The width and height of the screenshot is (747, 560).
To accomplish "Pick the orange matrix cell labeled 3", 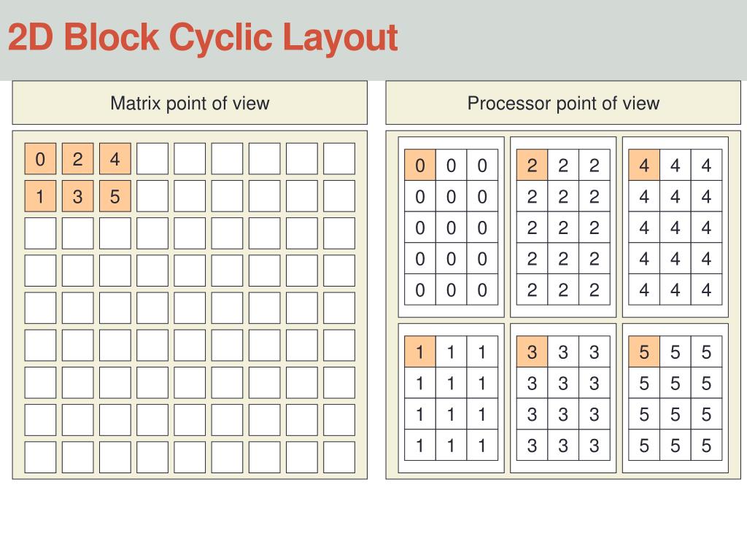I will click(x=77, y=195).
